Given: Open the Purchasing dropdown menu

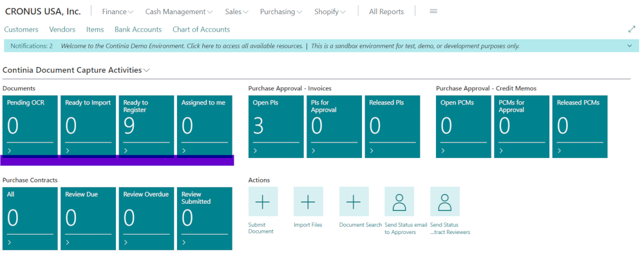Looking at the screenshot, I should pos(281,12).
